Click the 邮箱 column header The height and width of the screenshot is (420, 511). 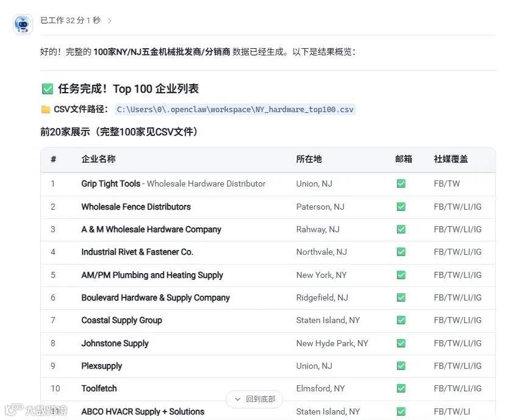(404, 159)
